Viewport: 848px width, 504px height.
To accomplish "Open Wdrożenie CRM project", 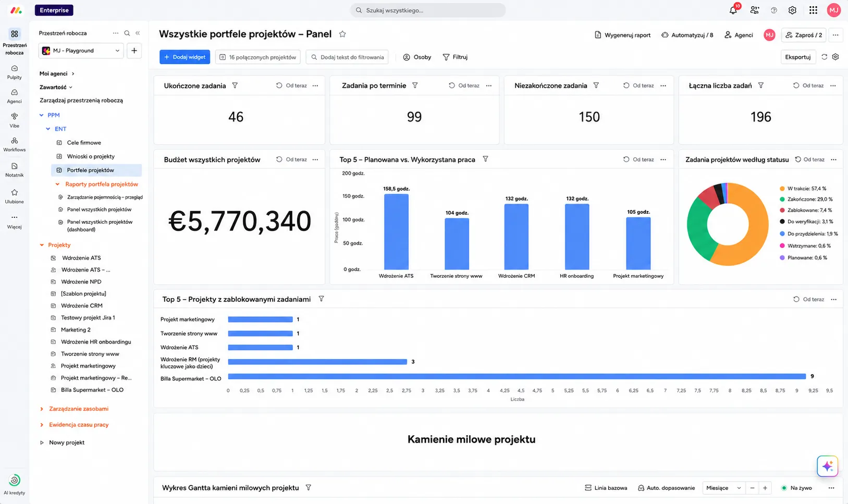I will tap(82, 305).
